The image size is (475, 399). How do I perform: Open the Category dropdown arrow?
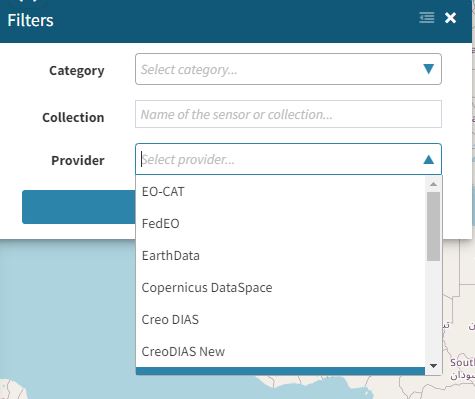click(428, 69)
